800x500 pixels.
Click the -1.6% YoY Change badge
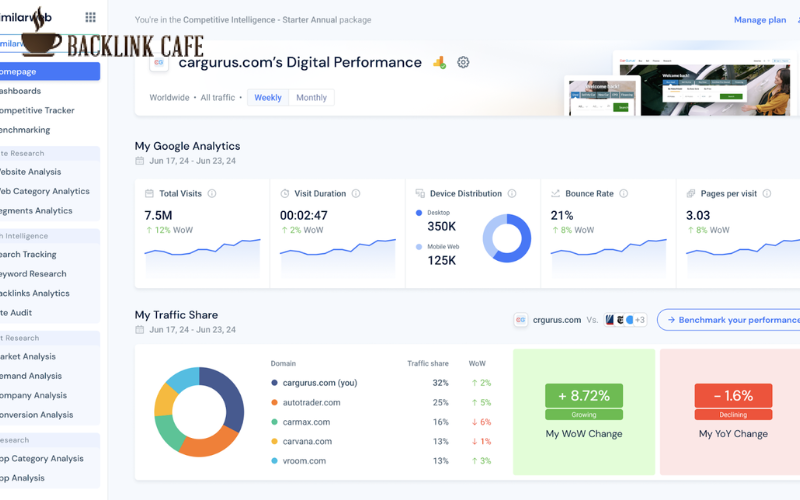tap(733, 395)
